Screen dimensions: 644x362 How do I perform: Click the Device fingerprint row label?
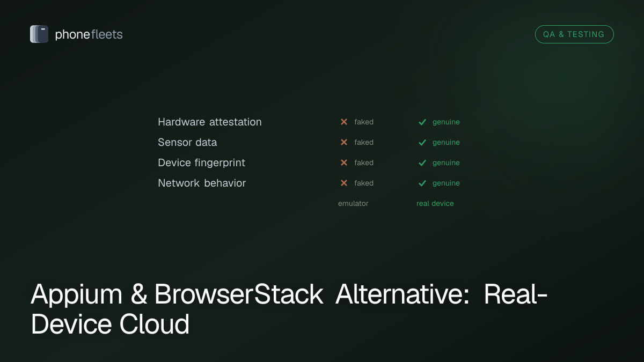[x=201, y=162]
